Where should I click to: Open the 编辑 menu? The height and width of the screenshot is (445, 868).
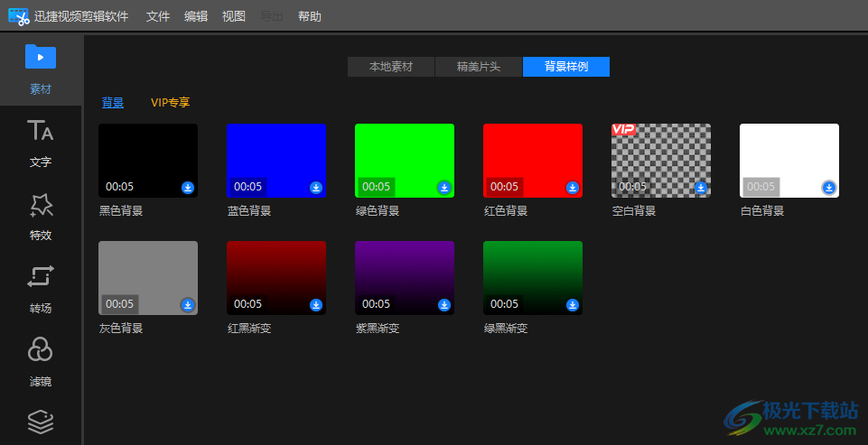196,16
